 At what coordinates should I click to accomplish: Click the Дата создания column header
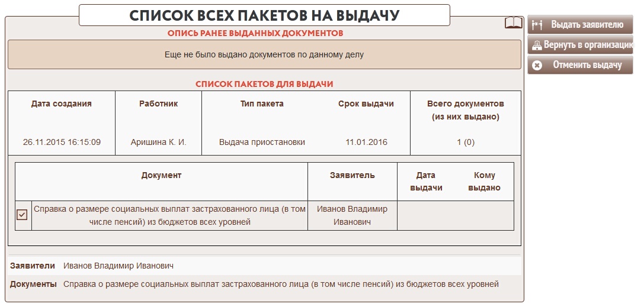(x=61, y=104)
